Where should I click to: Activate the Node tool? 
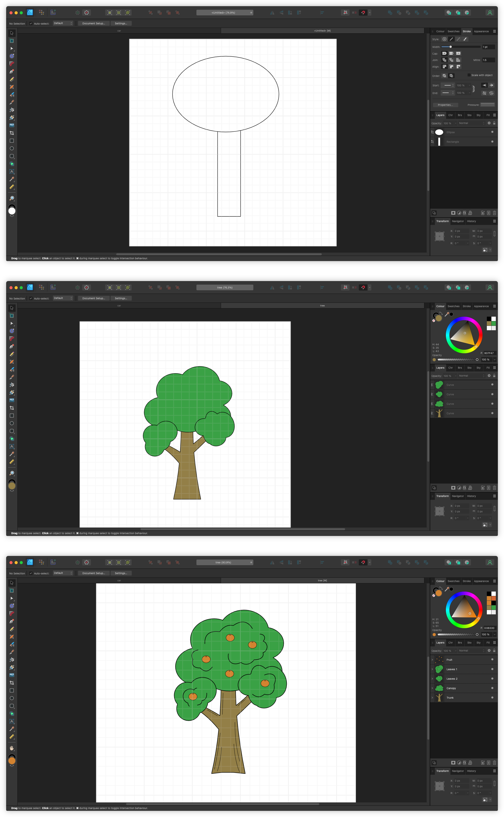12,49
